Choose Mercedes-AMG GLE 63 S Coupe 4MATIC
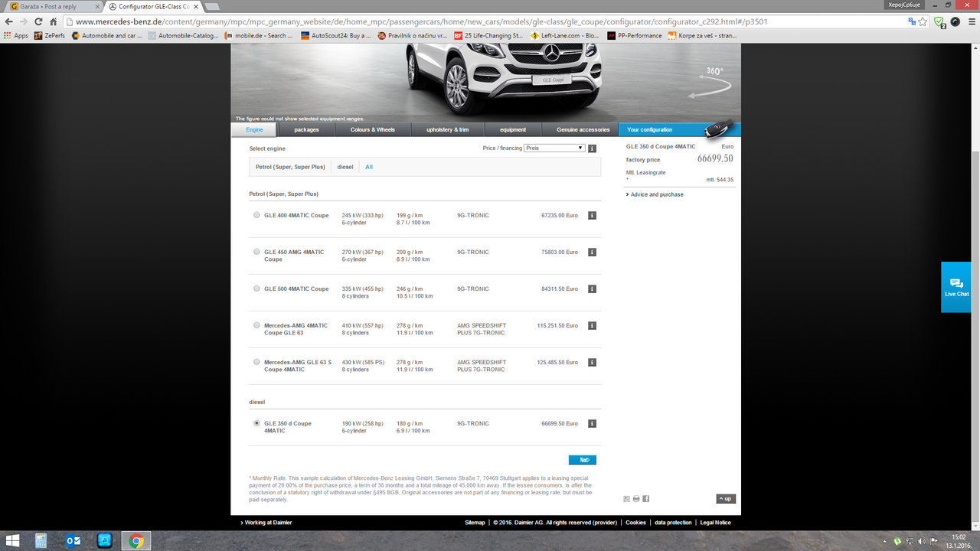The height and width of the screenshot is (551, 980). click(256, 362)
